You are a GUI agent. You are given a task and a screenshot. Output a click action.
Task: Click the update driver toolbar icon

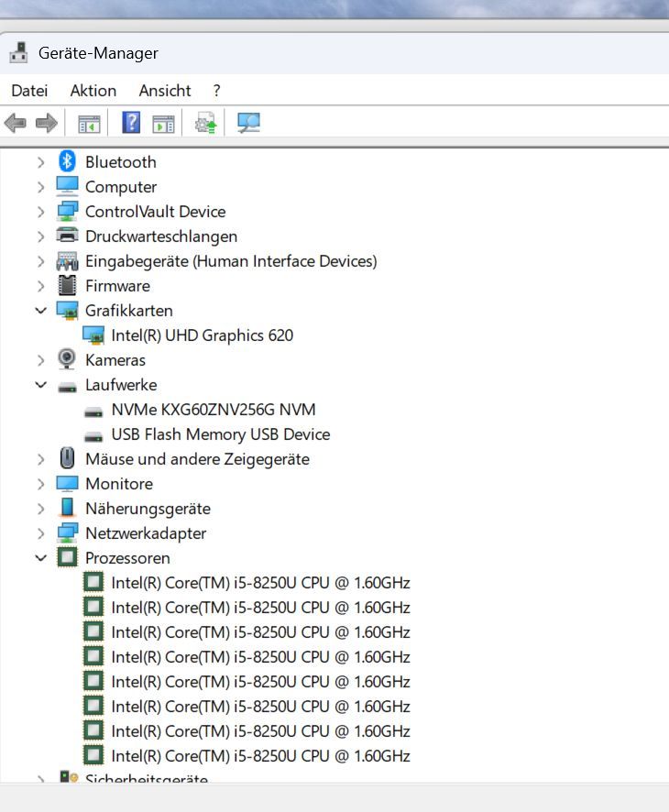206,123
